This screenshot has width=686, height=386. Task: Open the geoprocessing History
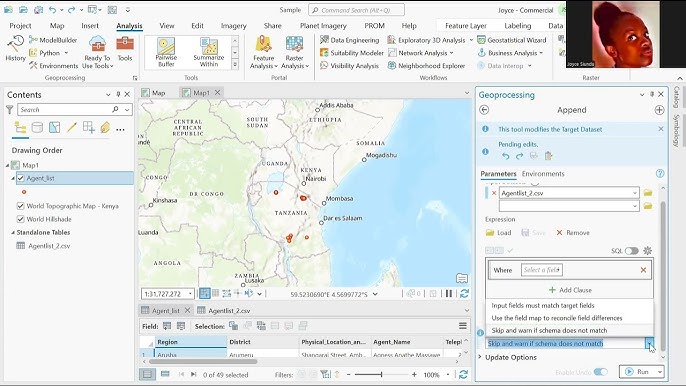pos(15,49)
